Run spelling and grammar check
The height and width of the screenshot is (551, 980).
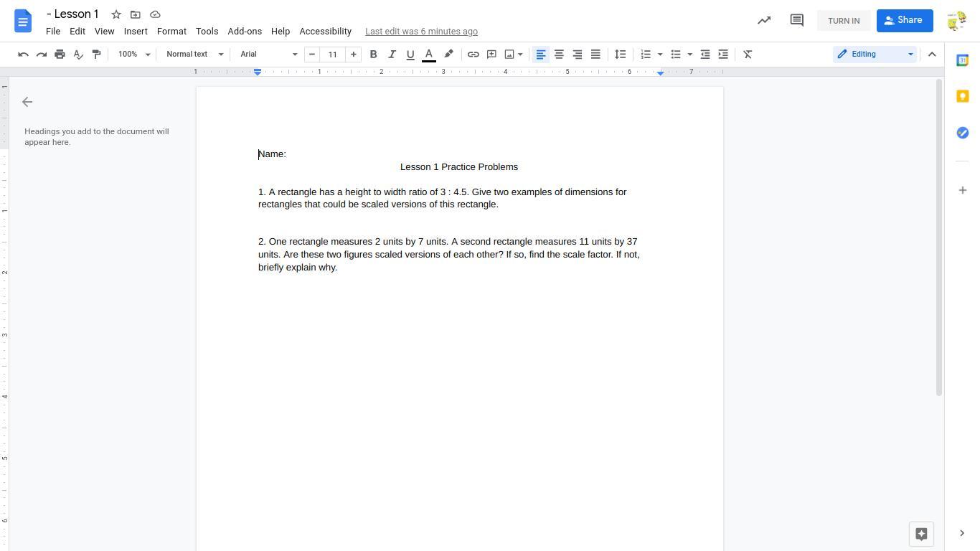click(78, 55)
